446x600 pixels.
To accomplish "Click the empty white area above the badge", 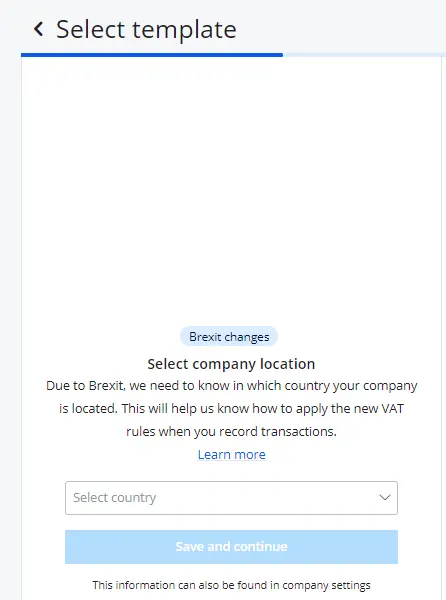I will (x=231, y=191).
